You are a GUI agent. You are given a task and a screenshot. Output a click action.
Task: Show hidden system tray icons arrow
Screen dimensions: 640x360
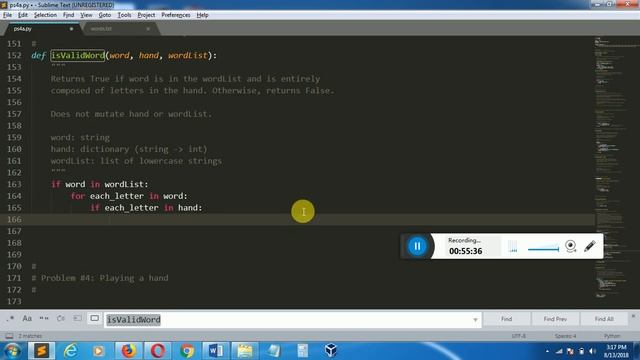click(547, 351)
